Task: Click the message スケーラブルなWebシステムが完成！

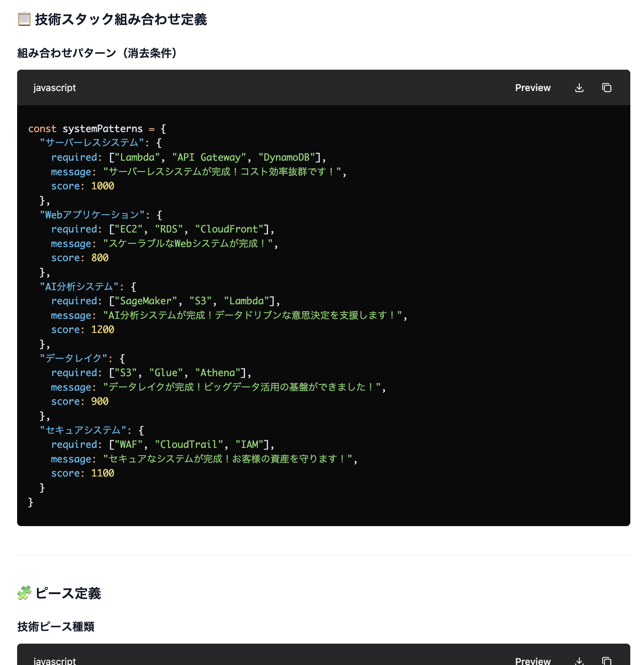Action: (x=188, y=244)
